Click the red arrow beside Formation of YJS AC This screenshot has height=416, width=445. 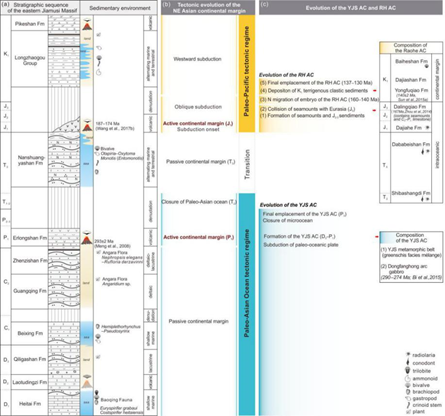[x=377, y=237]
